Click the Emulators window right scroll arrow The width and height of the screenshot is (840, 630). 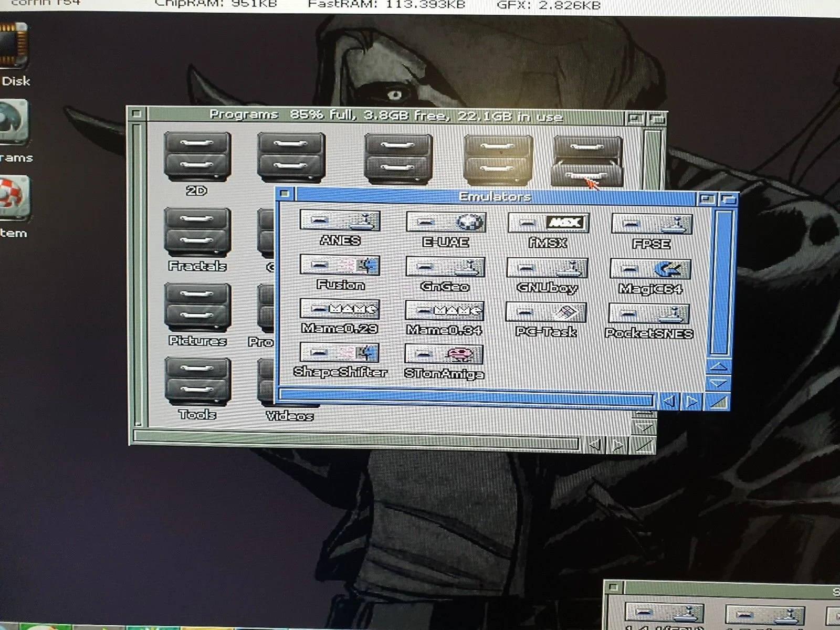[692, 402]
